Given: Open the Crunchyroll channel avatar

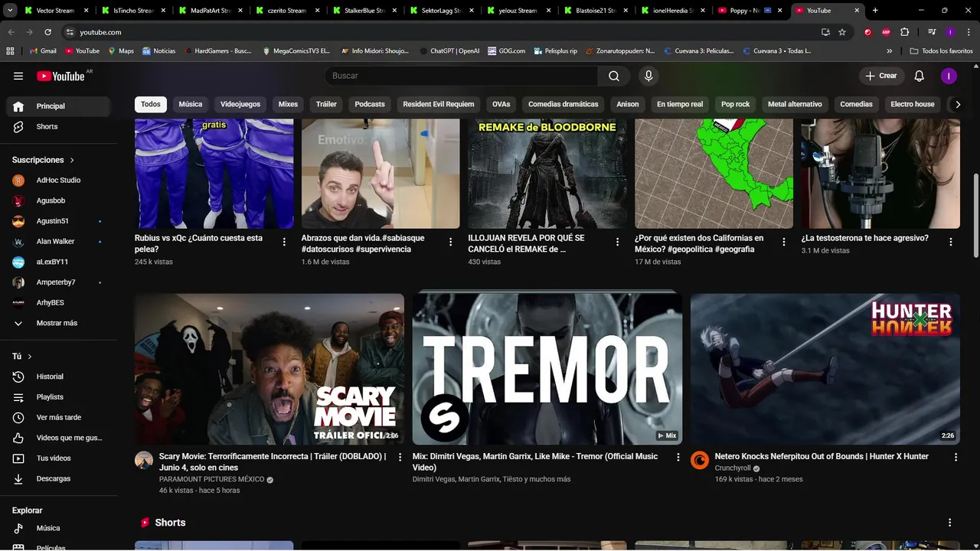Looking at the screenshot, I should tap(700, 460).
